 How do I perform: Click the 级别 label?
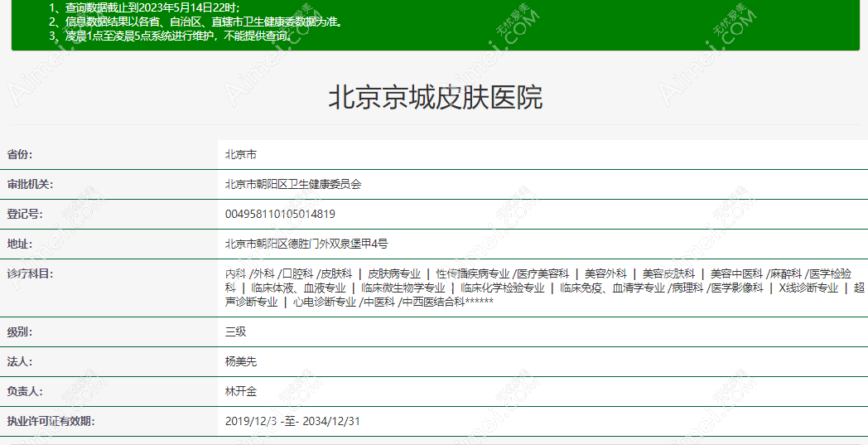[20, 332]
